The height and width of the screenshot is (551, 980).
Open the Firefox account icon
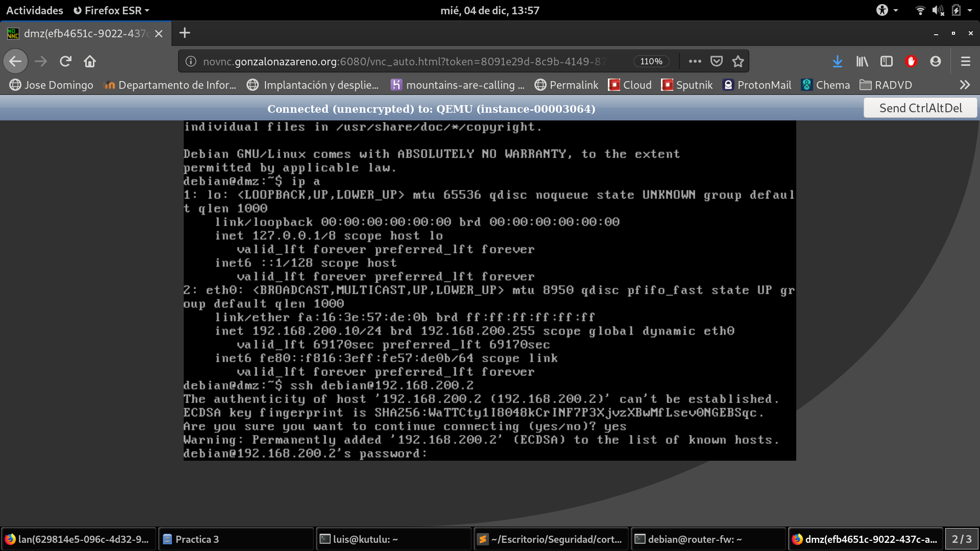[935, 61]
